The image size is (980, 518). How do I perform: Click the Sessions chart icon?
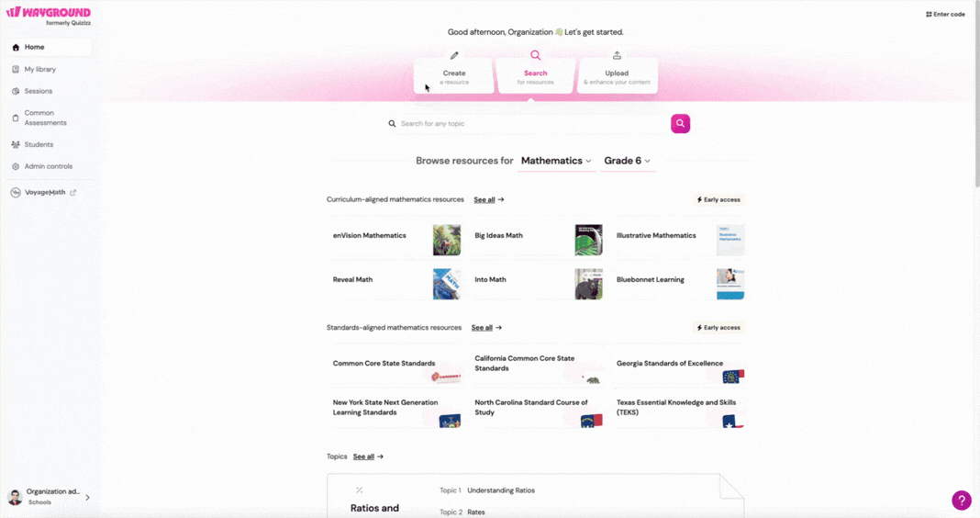coord(16,91)
